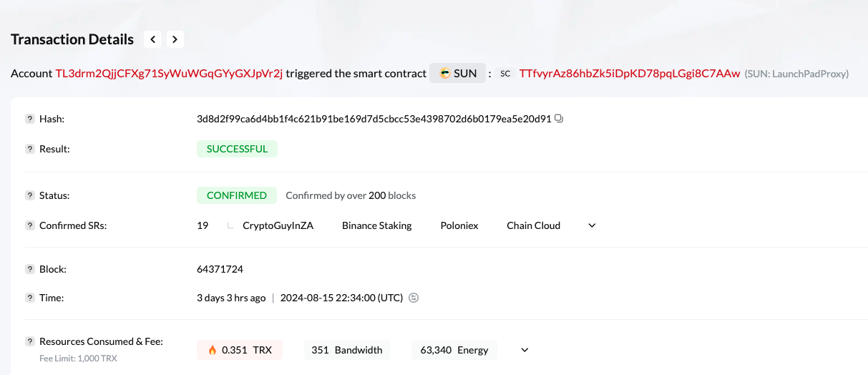The height and width of the screenshot is (375, 868).
Task: Go to next transaction arrow
Action: point(175,39)
